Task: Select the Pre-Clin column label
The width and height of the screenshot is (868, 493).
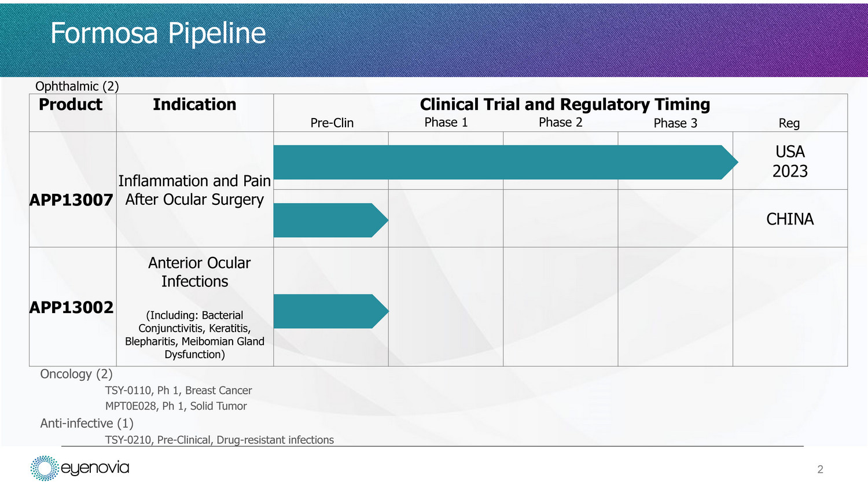Action: click(x=332, y=123)
